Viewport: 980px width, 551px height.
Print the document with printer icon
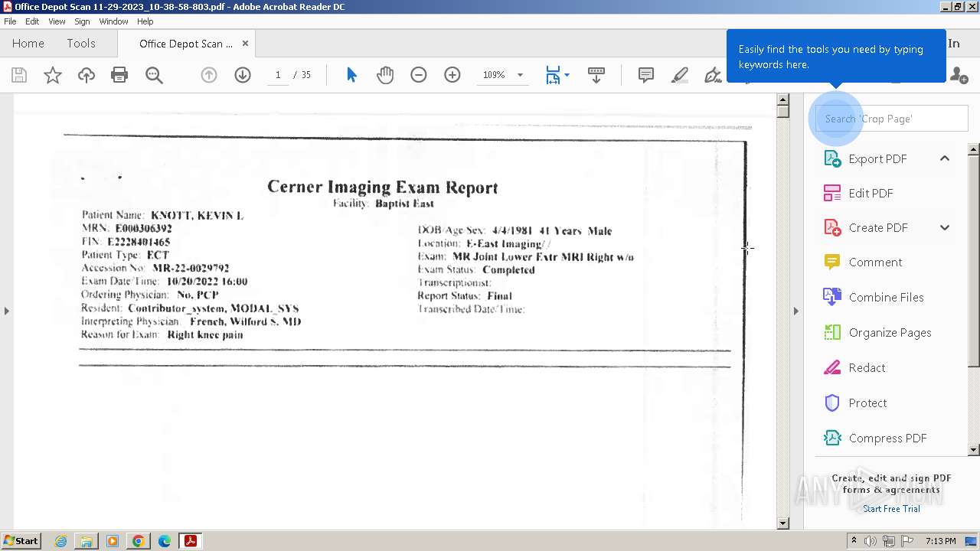click(119, 75)
